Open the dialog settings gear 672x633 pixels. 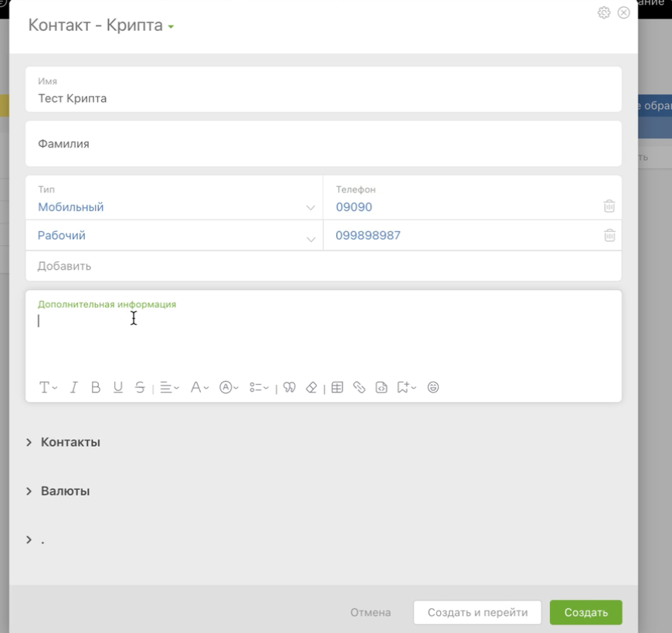coord(604,13)
